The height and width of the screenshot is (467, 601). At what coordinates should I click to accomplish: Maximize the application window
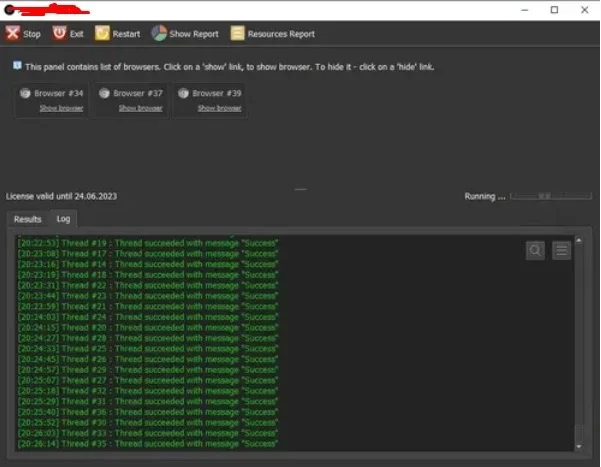point(554,10)
